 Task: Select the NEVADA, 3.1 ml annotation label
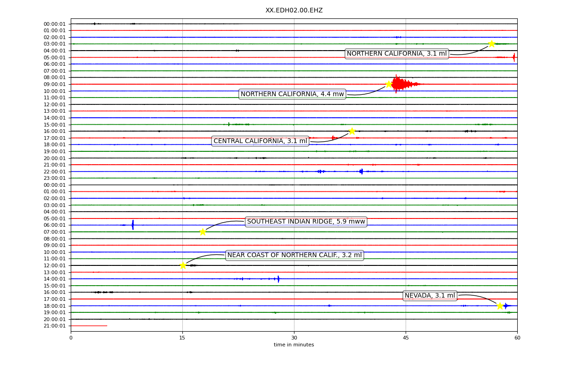[x=430, y=296]
